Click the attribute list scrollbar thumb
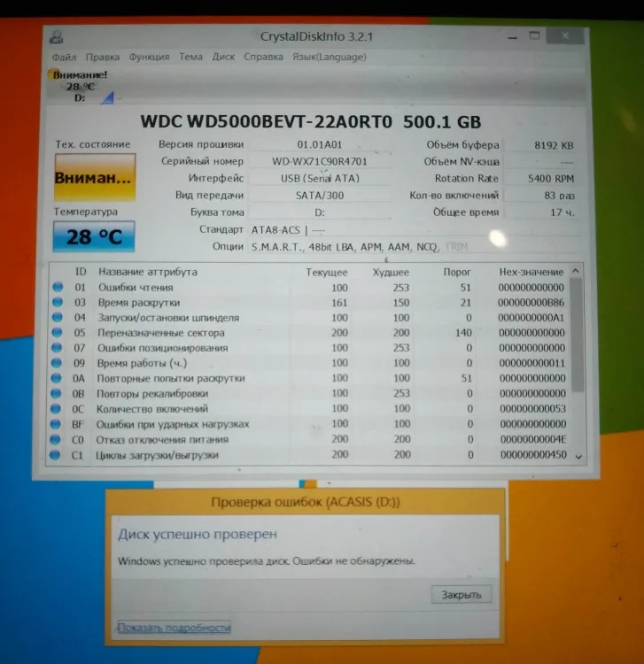 [x=577, y=335]
